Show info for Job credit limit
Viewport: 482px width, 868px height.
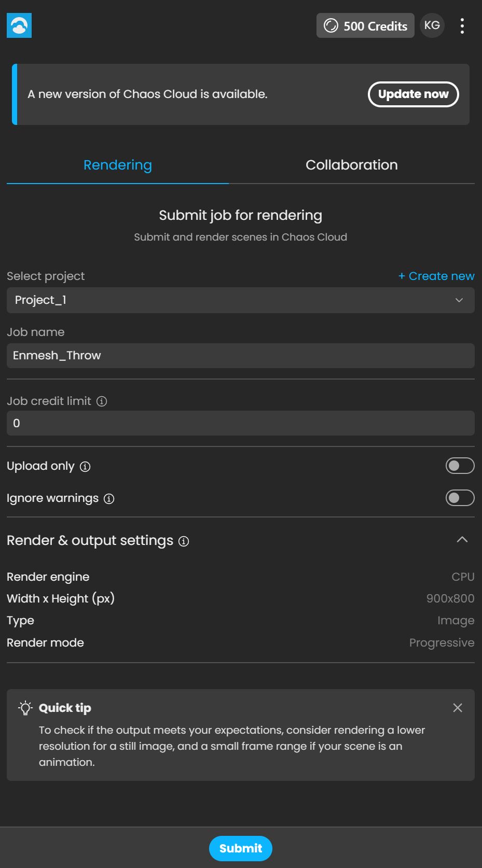[x=102, y=401]
